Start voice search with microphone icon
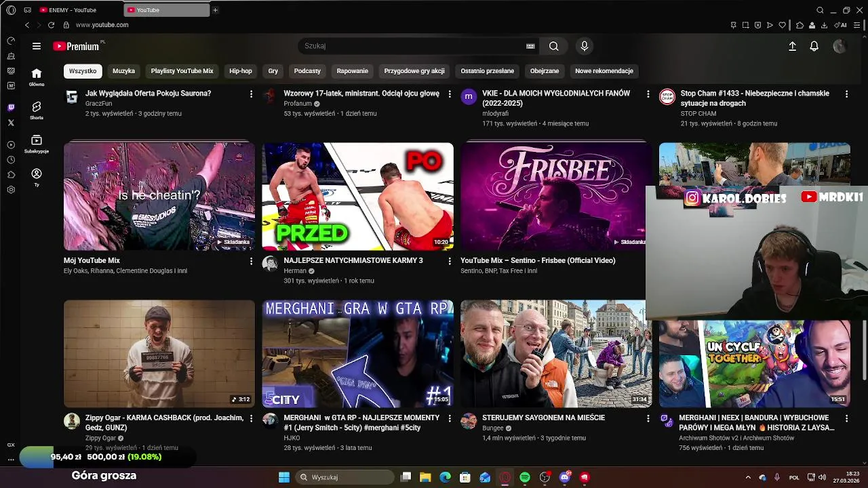 point(584,46)
